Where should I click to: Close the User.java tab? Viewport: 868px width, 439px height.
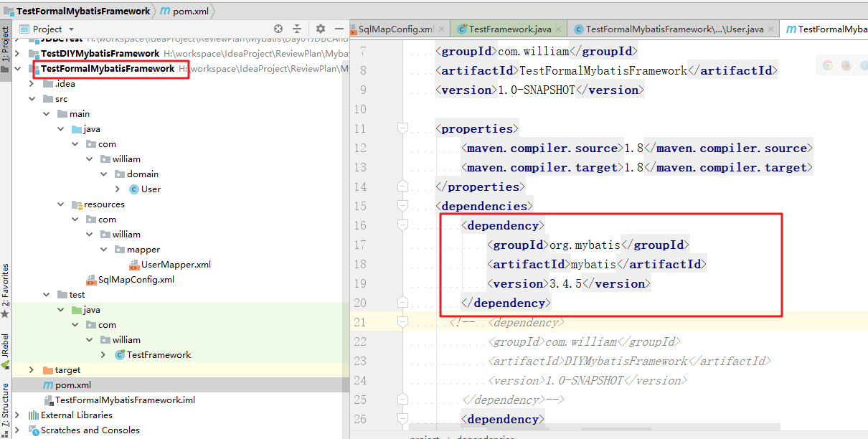point(771,29)
